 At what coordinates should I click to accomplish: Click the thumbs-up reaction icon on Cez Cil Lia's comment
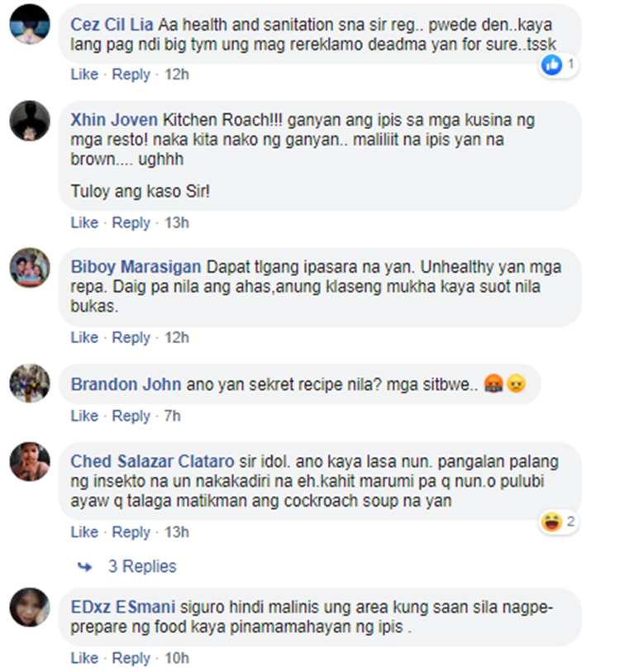552,64
